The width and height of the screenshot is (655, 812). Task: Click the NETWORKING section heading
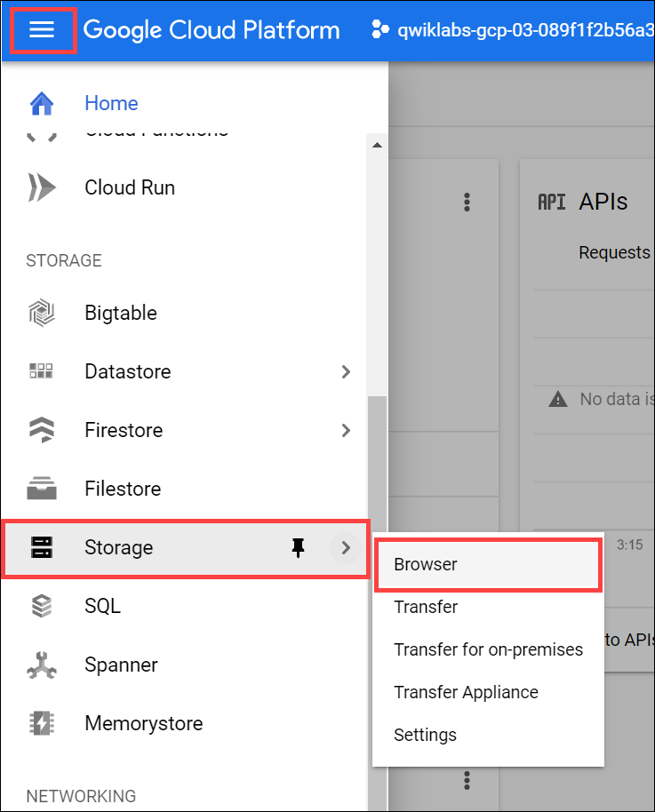click(81, 796)
